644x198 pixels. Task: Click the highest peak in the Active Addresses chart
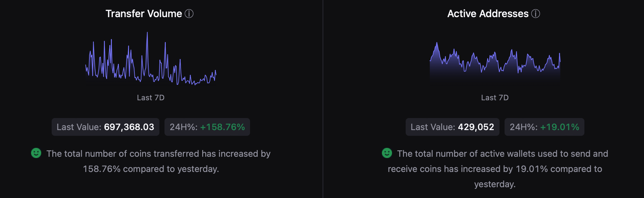pos(437,43)
